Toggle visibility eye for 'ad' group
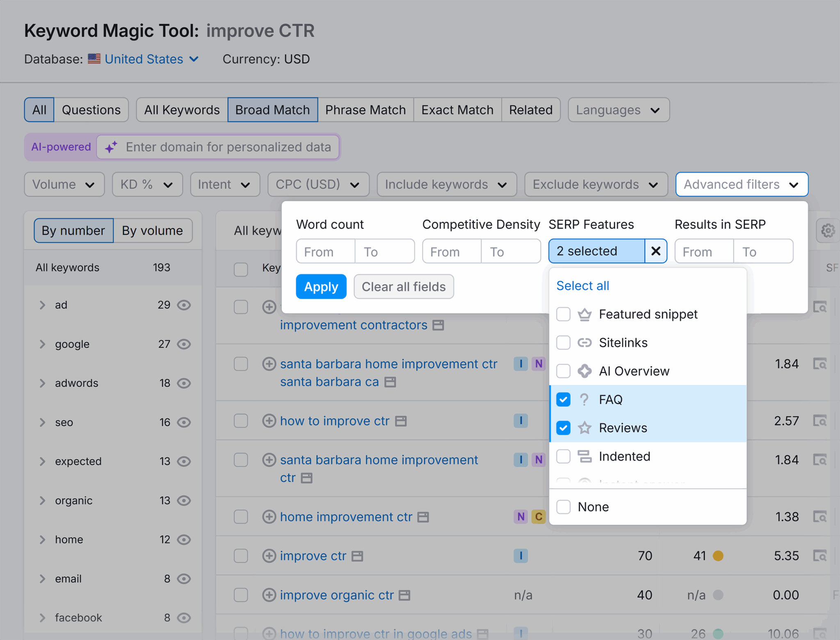Image resolution: width=840 pixels, height=640 pixels. click(x=184, y=305)
